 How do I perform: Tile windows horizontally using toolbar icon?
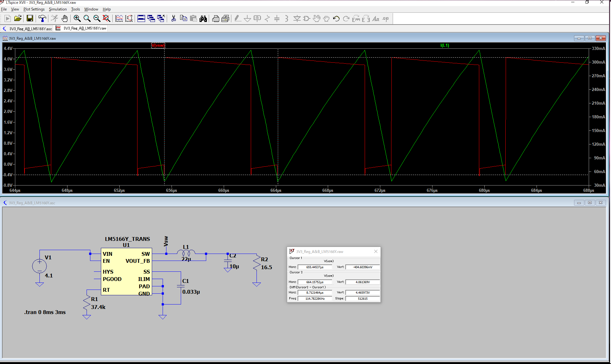tap(141, 18)
